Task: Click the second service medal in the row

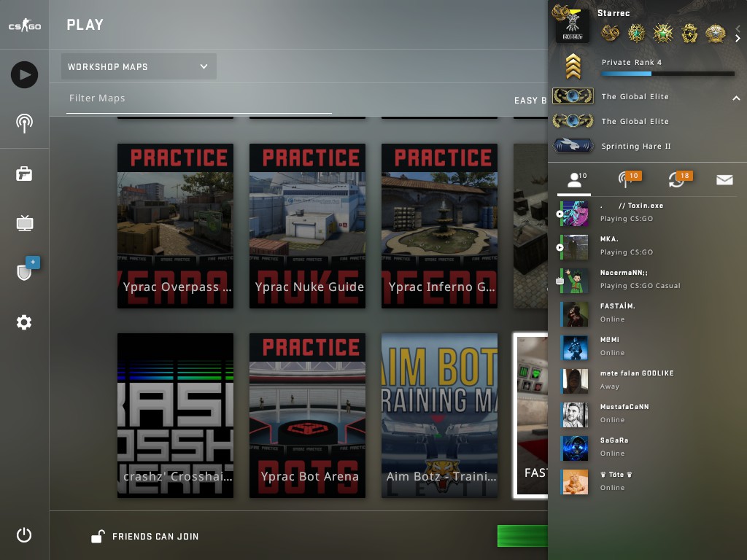Action: click(x=636, y=33)
